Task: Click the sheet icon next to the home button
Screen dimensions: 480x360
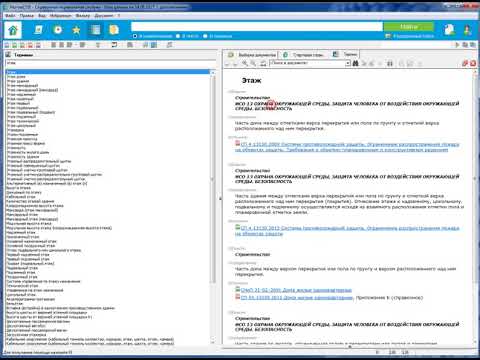Action: pyautogui.click(x=38, y=30)
